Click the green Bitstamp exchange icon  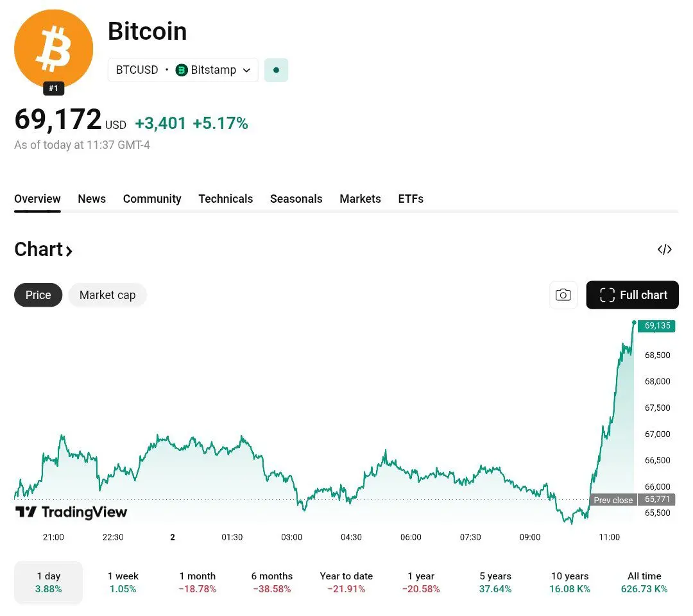pyautogui.click(x=182, y=70)
